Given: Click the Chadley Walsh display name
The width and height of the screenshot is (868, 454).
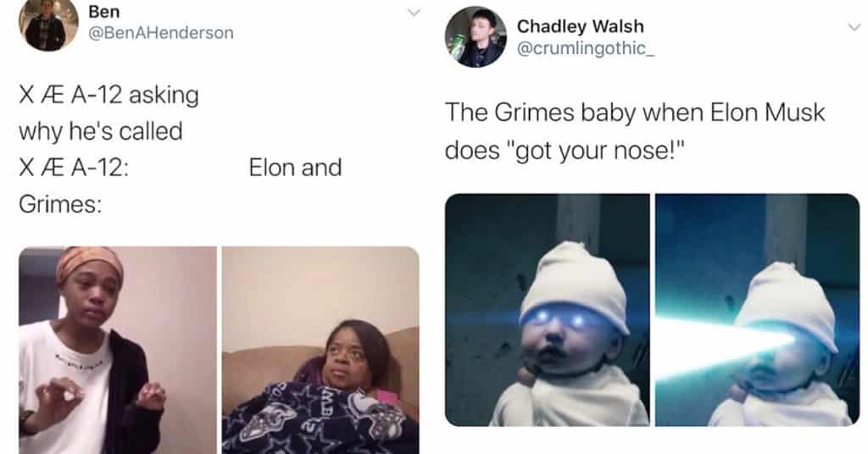Looking at the screenshot, I should pyautogui.click(x=580, y=26).
